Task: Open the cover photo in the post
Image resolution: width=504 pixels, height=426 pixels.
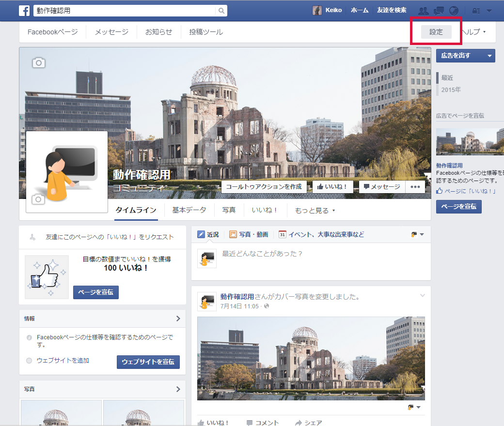Action: (311, 358)
